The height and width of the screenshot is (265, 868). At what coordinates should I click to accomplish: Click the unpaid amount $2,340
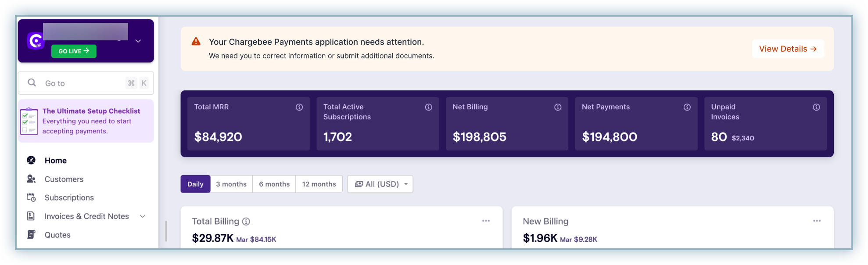click(743, 138)
